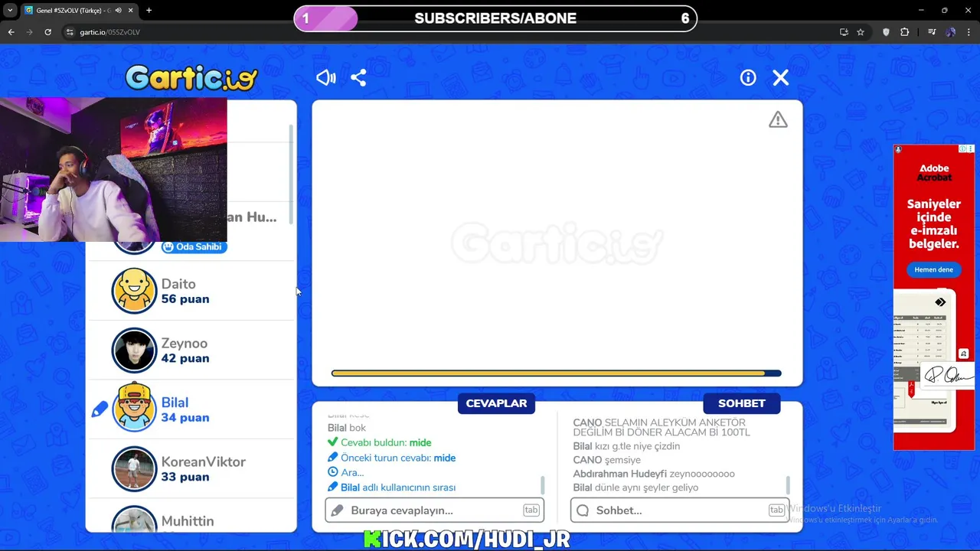Open the browser three-dot menu
This screenshot has height=551, width=980.
969,32
